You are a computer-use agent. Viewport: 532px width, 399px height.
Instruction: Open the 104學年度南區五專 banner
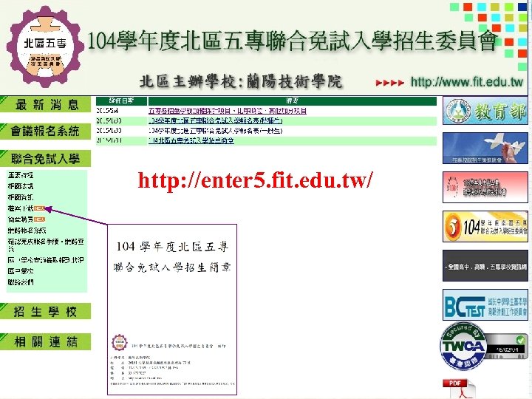click(x=485, y=227)
